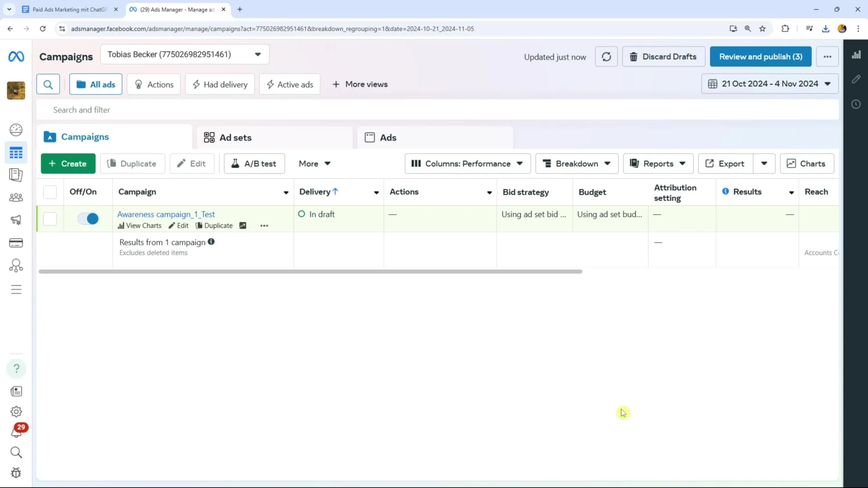Open Account overview gauge icon in sidebar

point(16,130)
